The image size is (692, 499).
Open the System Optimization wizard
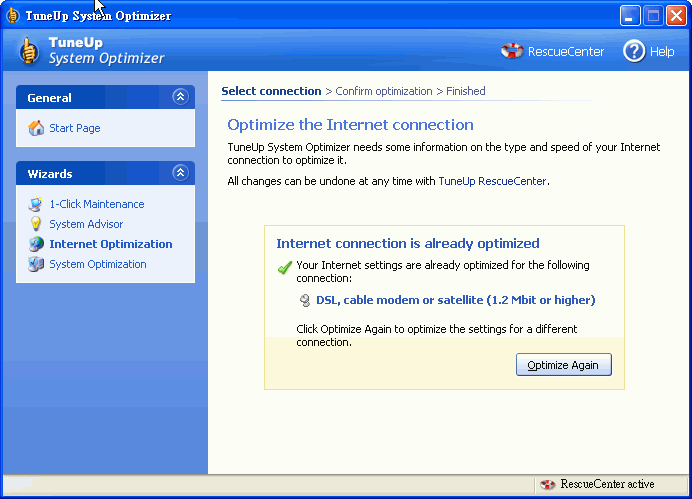tap(98, 264)
